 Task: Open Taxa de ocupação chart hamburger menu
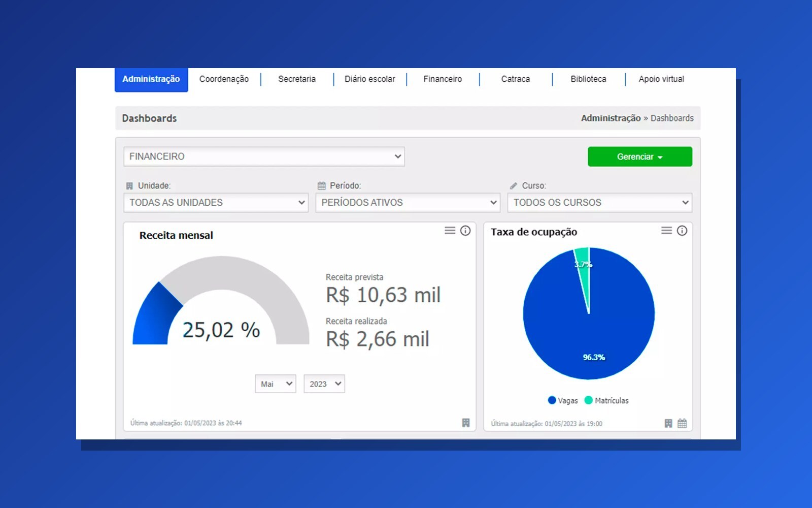[x=666, y=231]
